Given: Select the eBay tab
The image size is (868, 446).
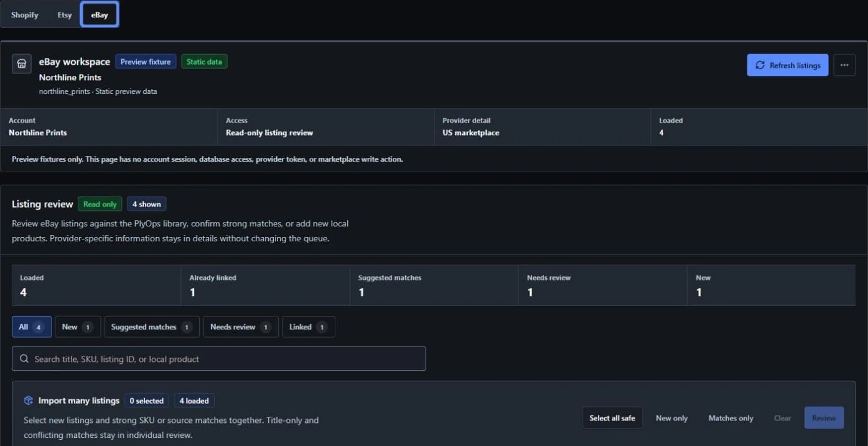Looking at the screenshot, I should click(100, 15).
